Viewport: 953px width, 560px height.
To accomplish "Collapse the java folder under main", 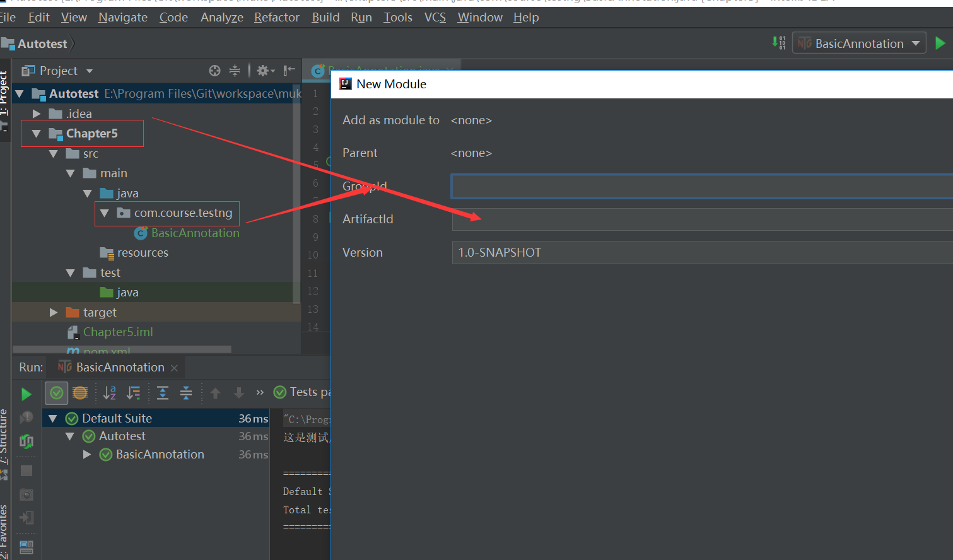I will pyautogui.click(x=88, y=194).
